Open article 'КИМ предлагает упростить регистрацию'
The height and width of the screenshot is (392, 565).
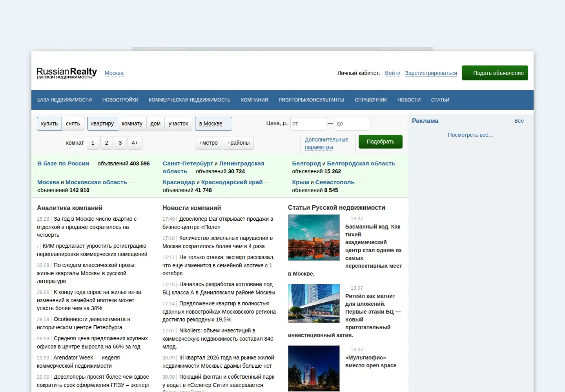click(92, 250)
